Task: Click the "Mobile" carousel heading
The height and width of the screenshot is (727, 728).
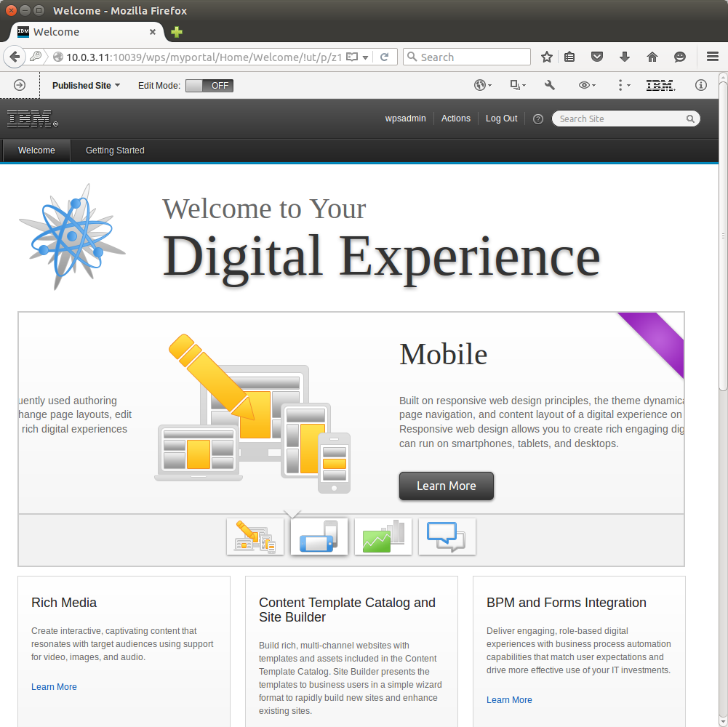Action: [x=444, y=354]
